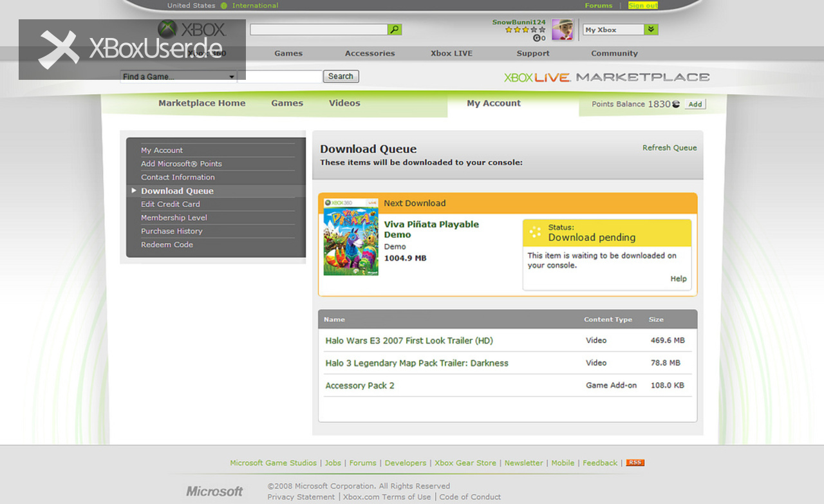Open the Forums footer link
This screenshot has width=824, height=504.
pyautogui.click(x=363, y=463)
